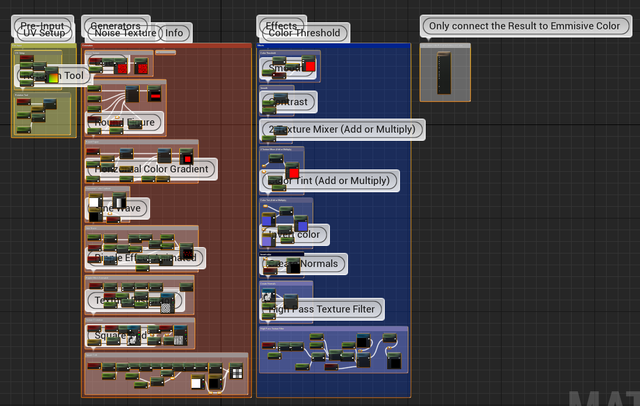Click the Horizontal Color Gradient bubble
Screen dimensions: 640x406
click(x=151, y=169)
